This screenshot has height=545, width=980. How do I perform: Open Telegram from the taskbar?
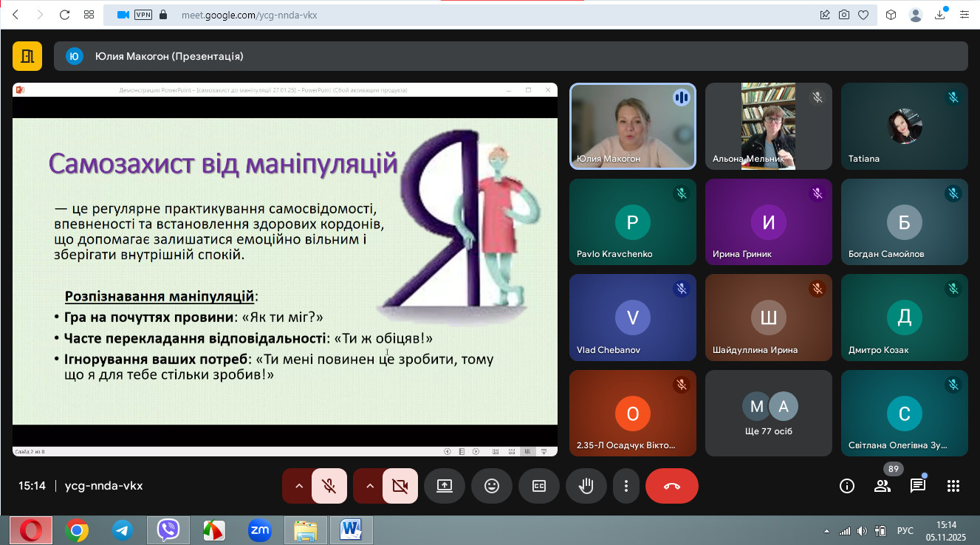(x=123, y=529)
